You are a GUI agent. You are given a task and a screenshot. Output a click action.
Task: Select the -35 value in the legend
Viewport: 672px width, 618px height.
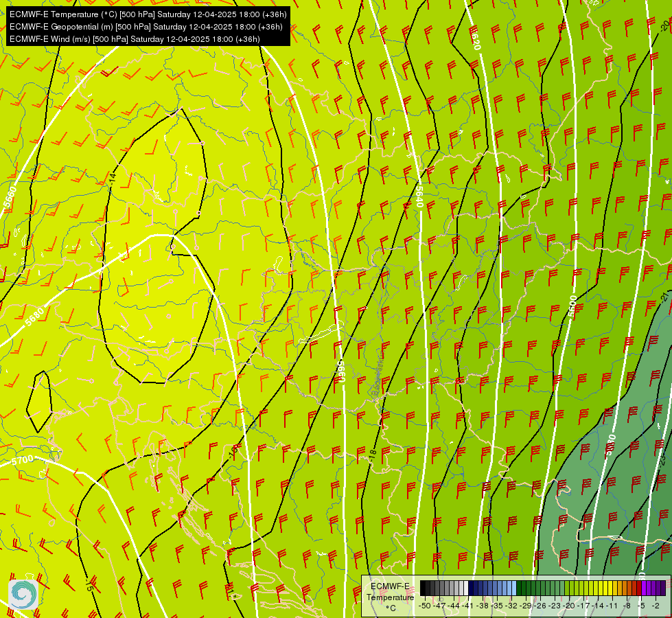(497, 606)
